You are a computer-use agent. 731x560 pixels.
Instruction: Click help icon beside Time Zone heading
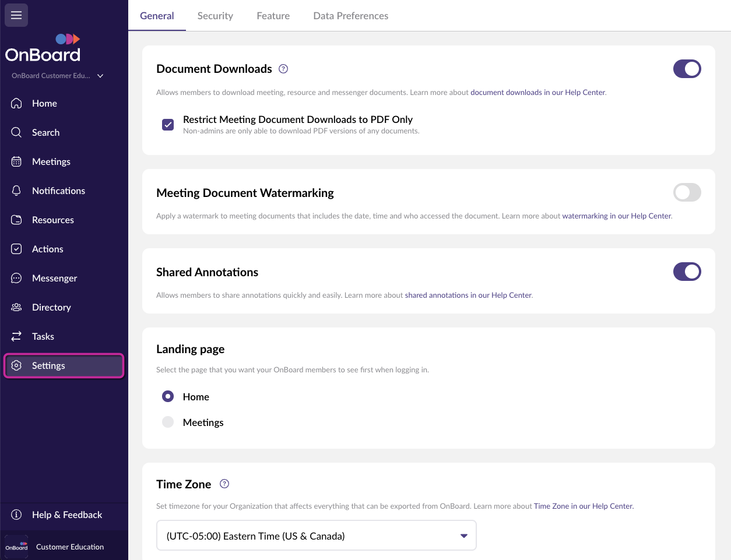(x=224, y=484)
